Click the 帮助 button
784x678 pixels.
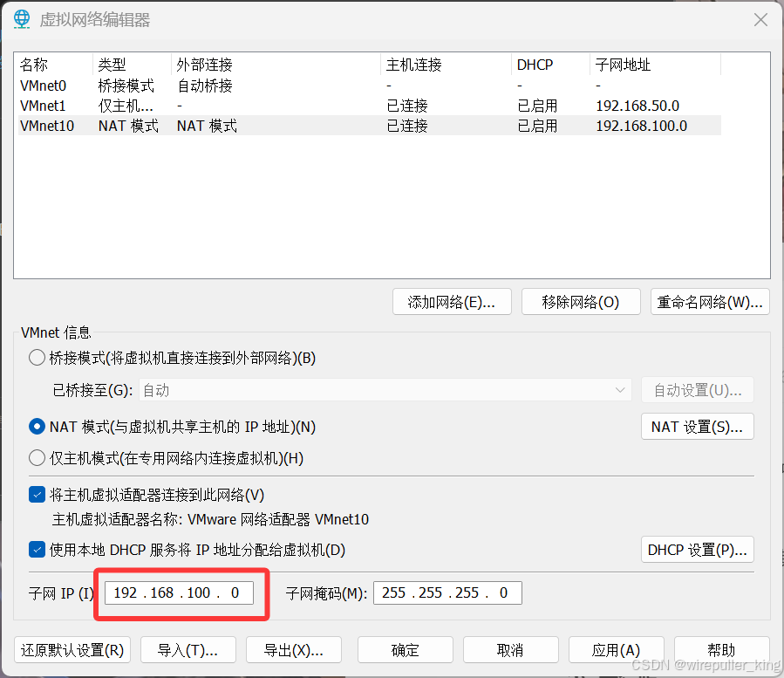coord(721,650)
